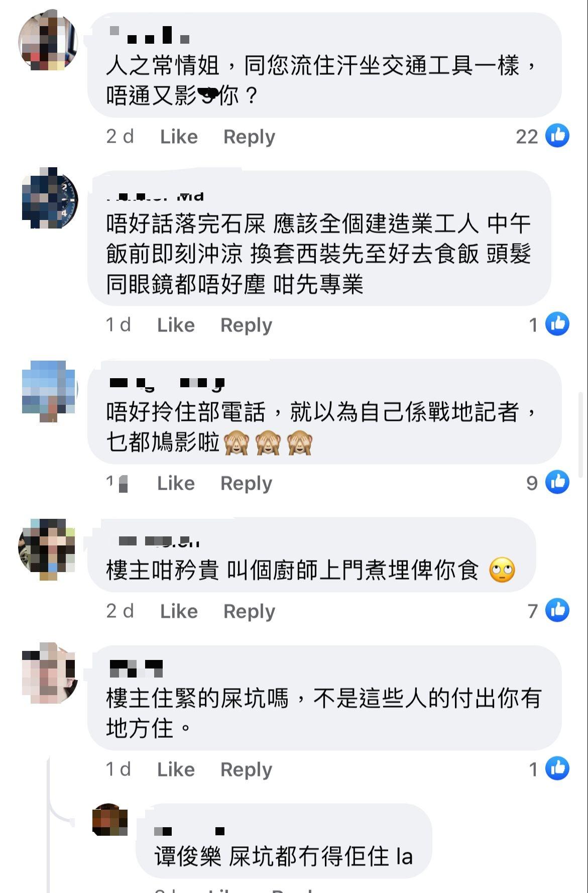Reply to the 戰地記者 comment
The width and height of the screenshot is (588, 893).
point(247,483)
